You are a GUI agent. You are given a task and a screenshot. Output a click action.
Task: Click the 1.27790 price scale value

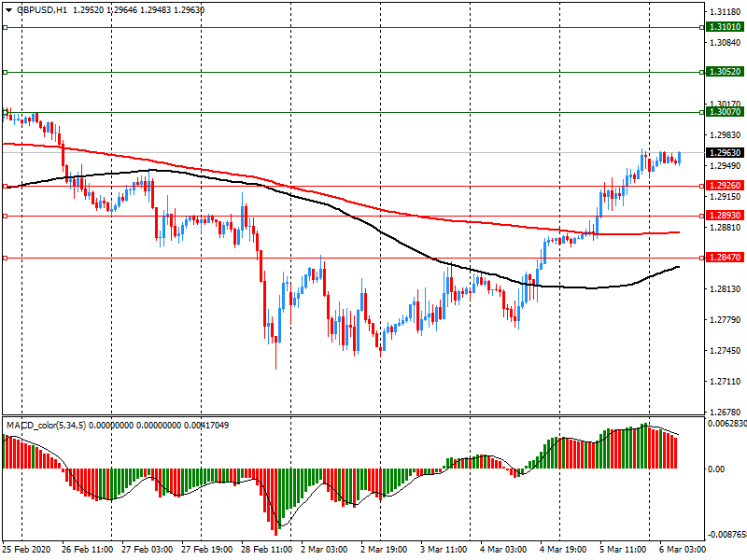pos(726,319)
